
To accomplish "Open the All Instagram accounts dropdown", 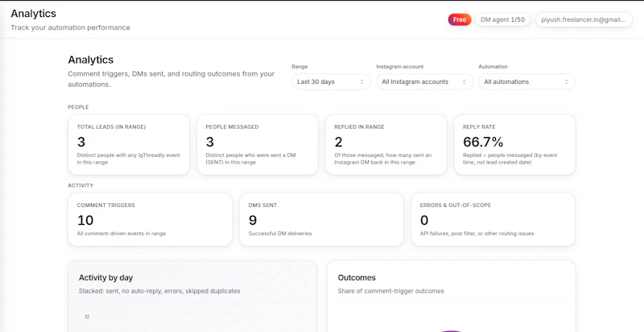I will (x=425, y=81).
